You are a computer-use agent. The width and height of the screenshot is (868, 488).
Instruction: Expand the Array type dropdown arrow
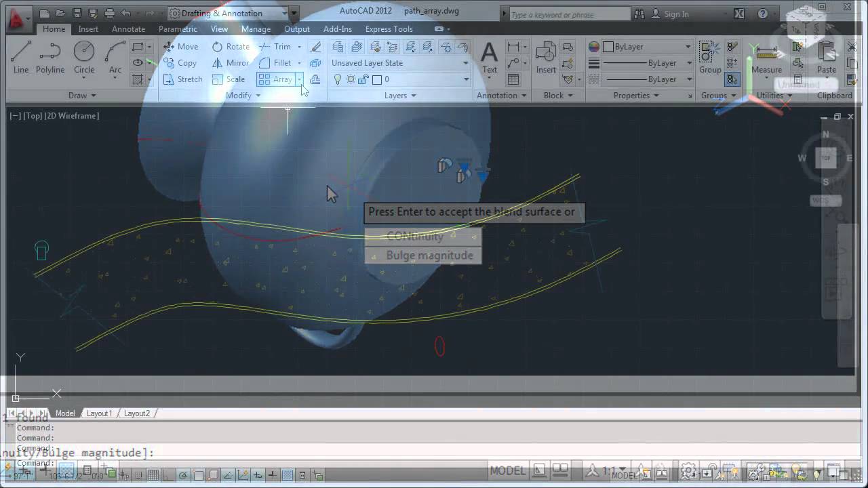point(299,79)
